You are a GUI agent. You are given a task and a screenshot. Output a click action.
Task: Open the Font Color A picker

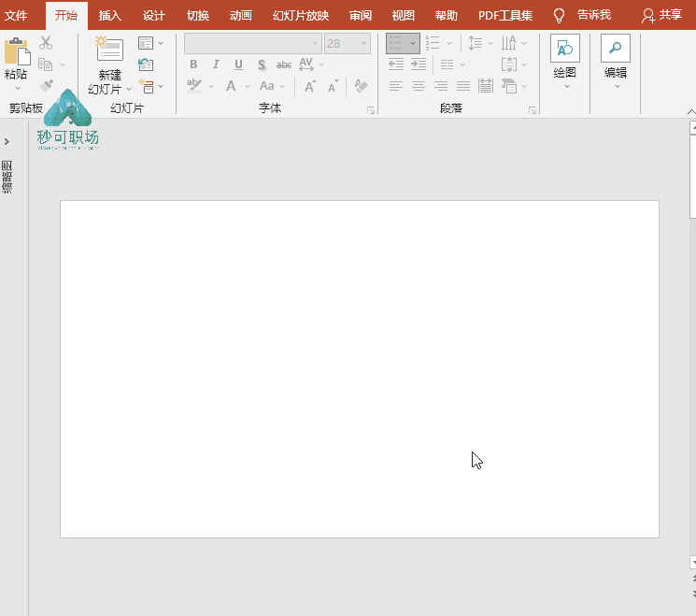point(231,86)
